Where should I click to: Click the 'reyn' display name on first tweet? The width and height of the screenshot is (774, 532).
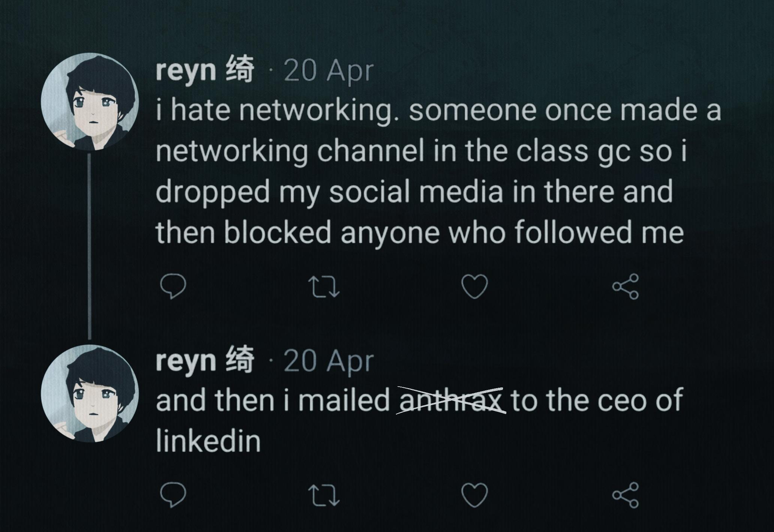tap(186, 70)
